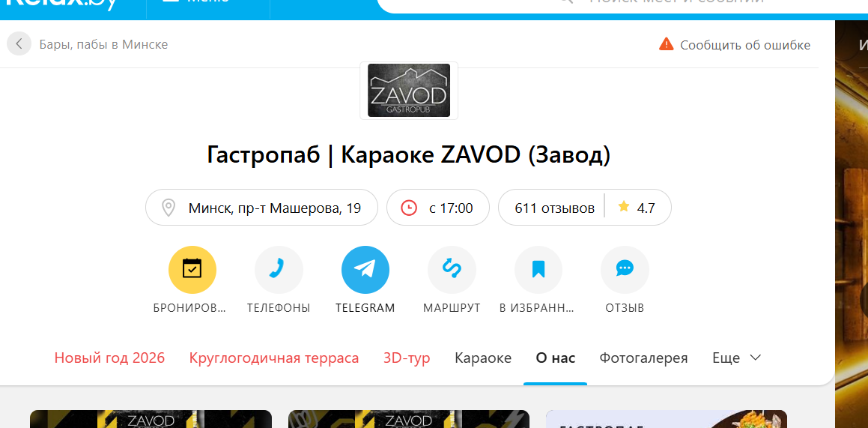This screenshot has width=868, height=428.
Task: Click the route directions icon
Action: (x=452, y=270)
